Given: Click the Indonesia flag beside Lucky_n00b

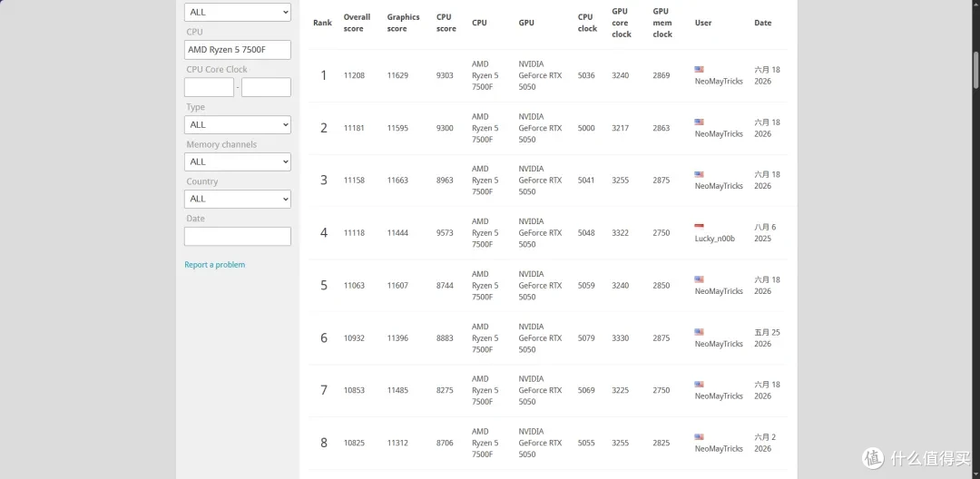Looking at the screenshot, I should click(699, 227).
